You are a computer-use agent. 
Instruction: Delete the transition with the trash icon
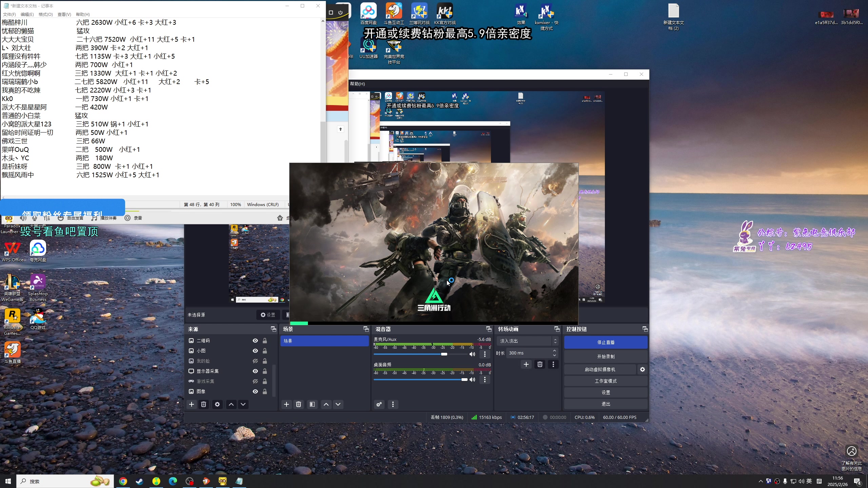pyautogui.click(x=540, y=364)
